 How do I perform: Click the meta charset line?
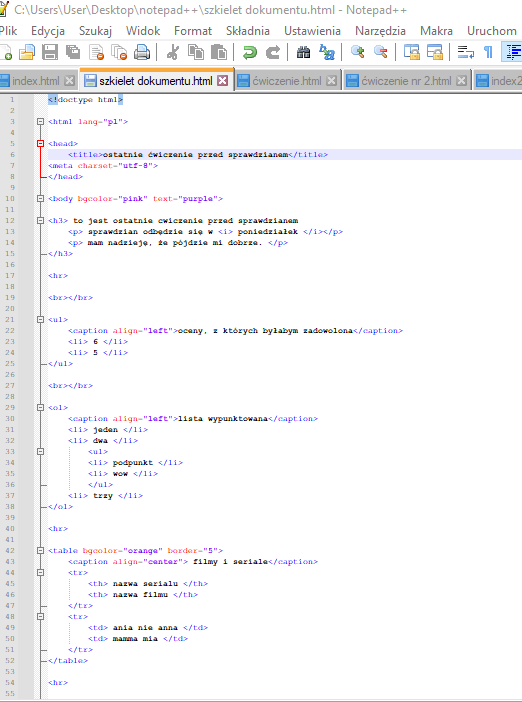tap(103, 166)
